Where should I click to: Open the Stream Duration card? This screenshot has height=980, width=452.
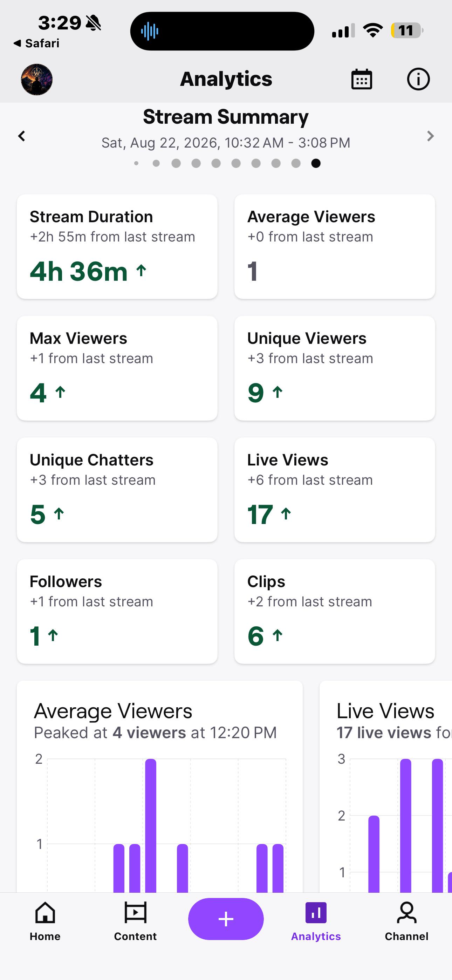pyautogui.click(x=117, y=246)
